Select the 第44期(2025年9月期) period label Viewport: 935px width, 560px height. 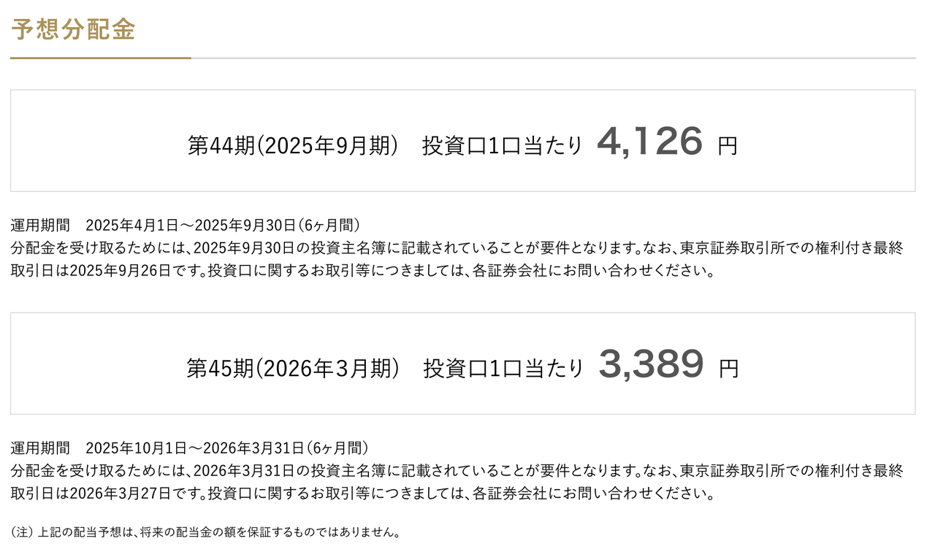pos(292,145)
